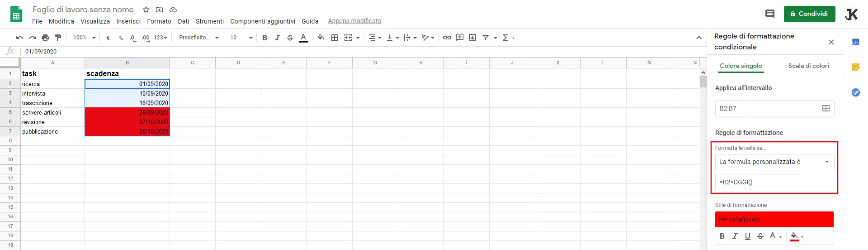Open filter views dropdown arrow
This screenshot has height=250, width=868.
point(495,38)
